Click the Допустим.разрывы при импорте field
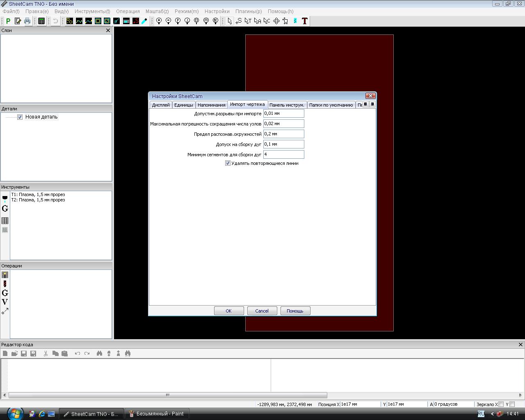The image size is (525, 420). click(x=284, y=113)
